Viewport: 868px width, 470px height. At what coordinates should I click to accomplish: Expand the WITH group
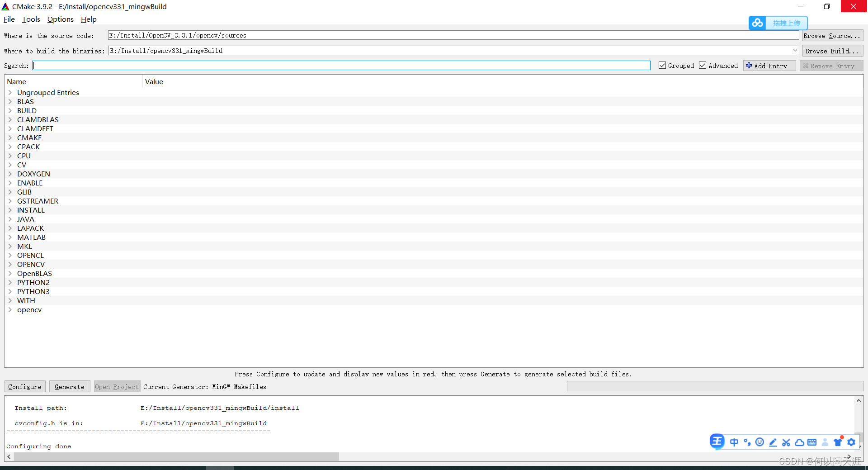[x=10, y=300]
